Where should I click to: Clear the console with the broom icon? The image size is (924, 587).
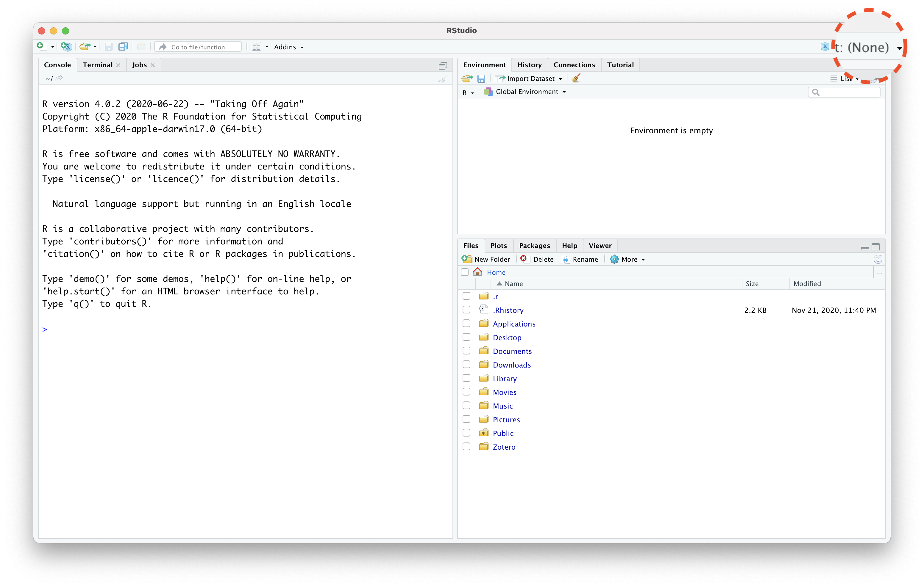click(444, 79)
